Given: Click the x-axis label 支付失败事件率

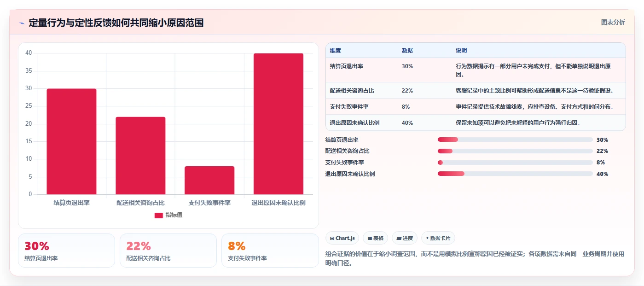Looking at the screenshot, I should (209, 203).
